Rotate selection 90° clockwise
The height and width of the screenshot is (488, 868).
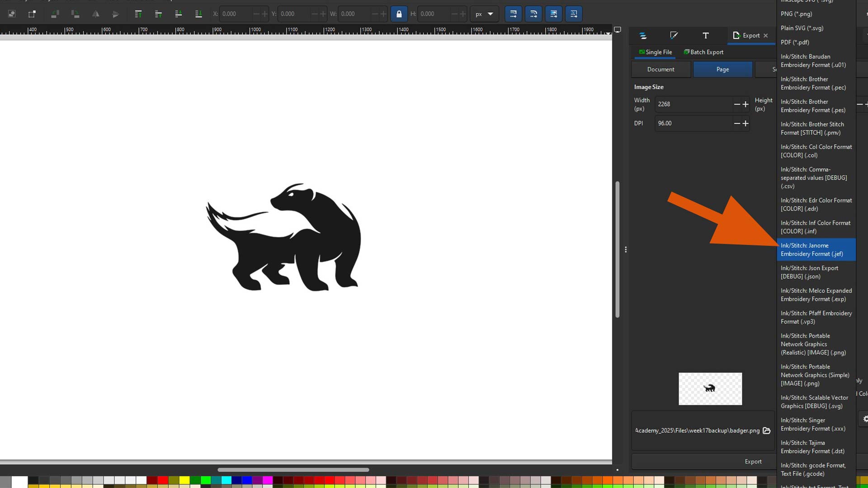tap(75, 14)
